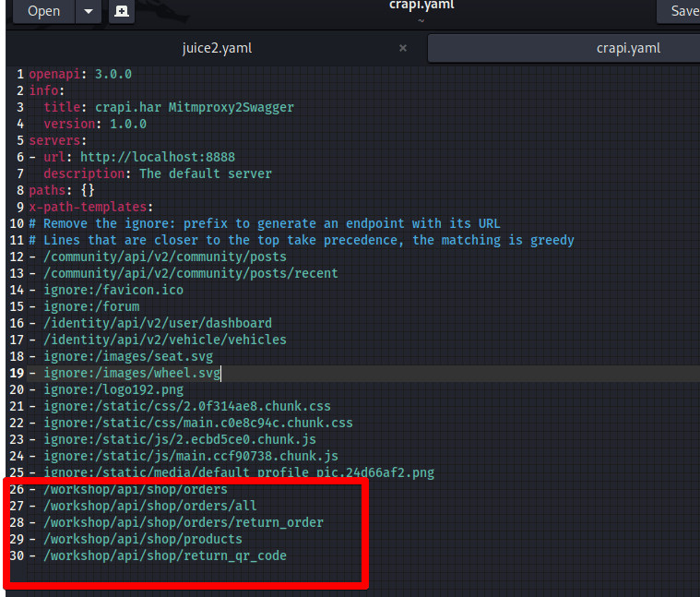Click the url 'http://localhost:8888' text

(x=158, y=157)
